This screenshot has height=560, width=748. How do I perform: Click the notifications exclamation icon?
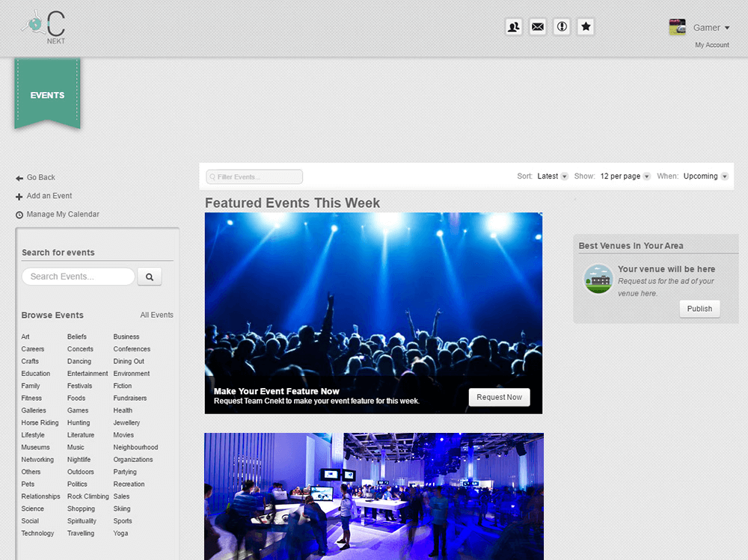(x=561, y=26)
